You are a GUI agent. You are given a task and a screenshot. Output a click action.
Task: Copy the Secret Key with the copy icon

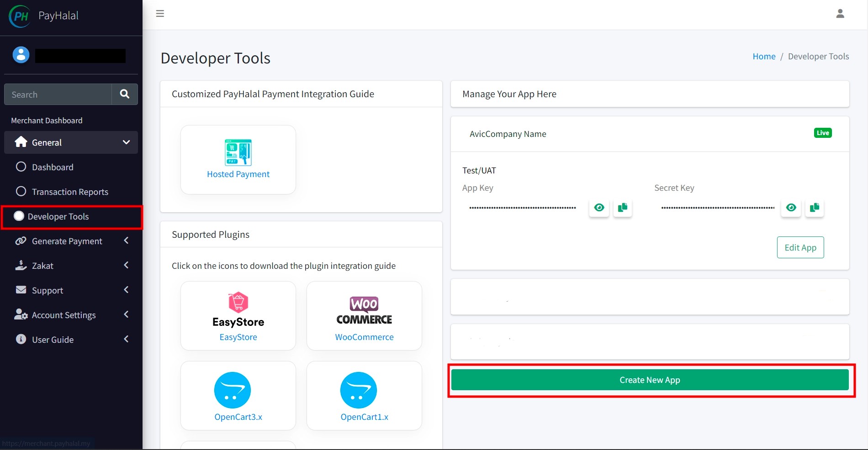(x=814, y=208)
